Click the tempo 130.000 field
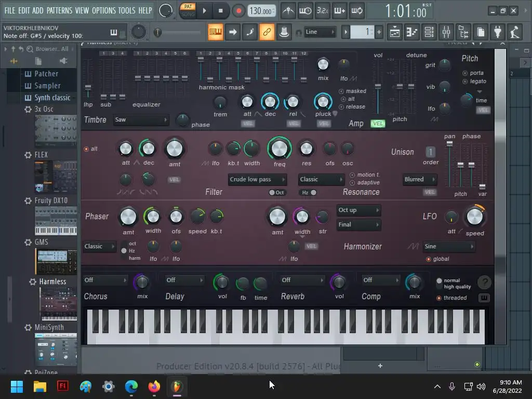This screenshot has height=399, width=532. 262,11
